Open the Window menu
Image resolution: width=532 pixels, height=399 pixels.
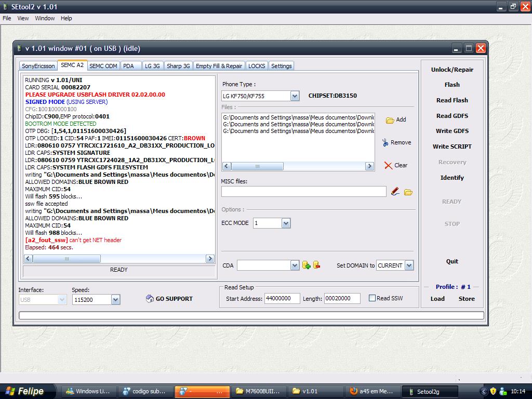pos(45,18)
